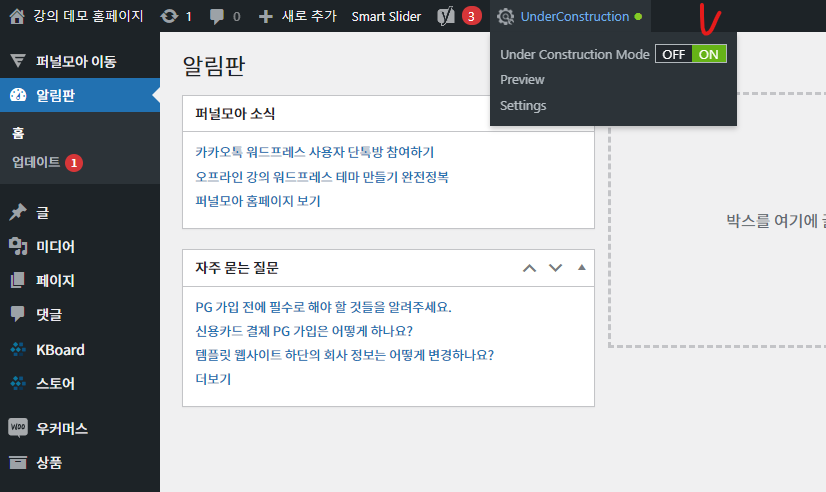The height and width of the screenshot is (492, 826).
Task: Click the media icon next to 미디어
Action: point(18,246)
